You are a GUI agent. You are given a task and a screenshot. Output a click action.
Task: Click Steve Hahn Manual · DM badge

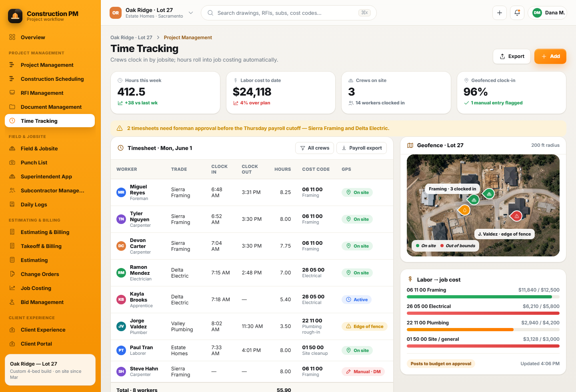tap(363, 372)
